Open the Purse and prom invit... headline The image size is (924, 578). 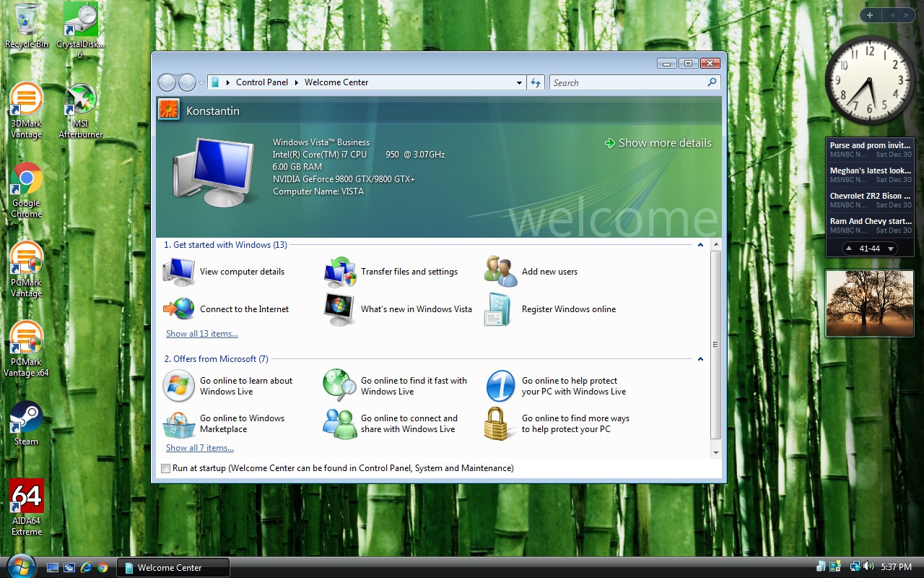pos(870,150)
